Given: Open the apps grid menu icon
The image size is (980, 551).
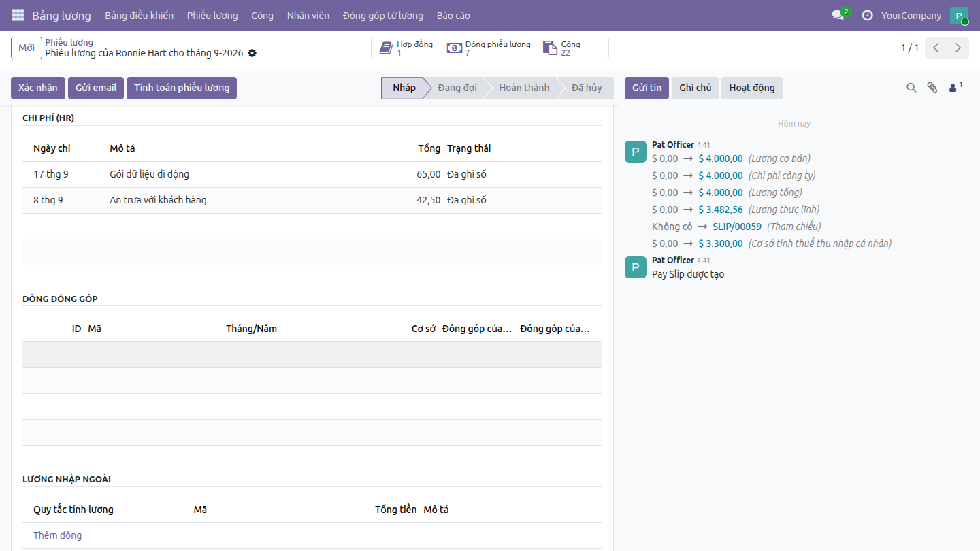Looking at the screenshot, I should point(18,15).
